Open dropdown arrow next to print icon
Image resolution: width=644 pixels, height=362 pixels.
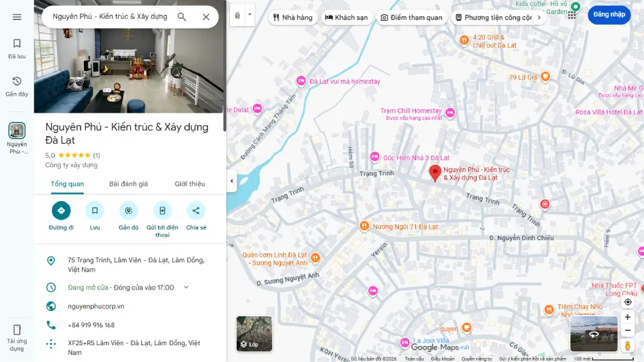(x=250, y=14)
